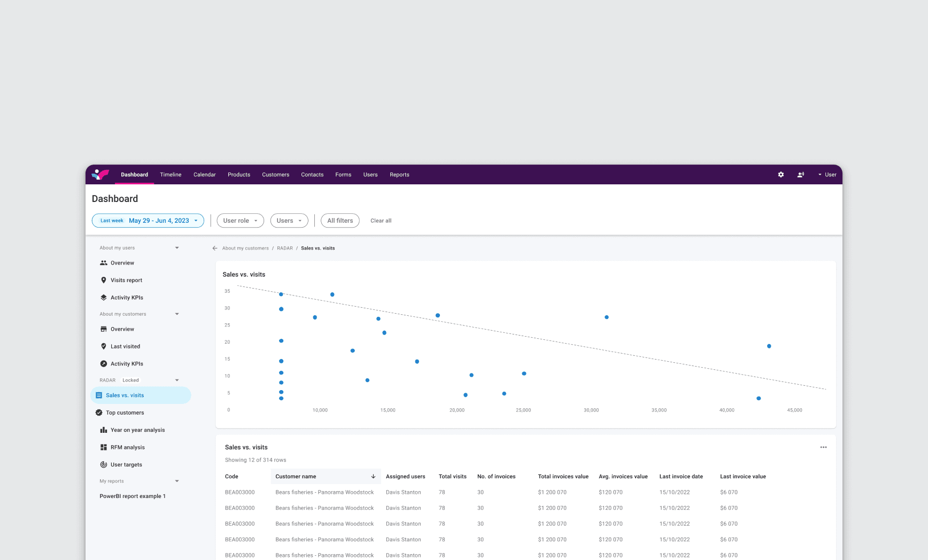Screen dimensions: 928x560
Task: Collapse the About my users section
Action: coord(177,248)
